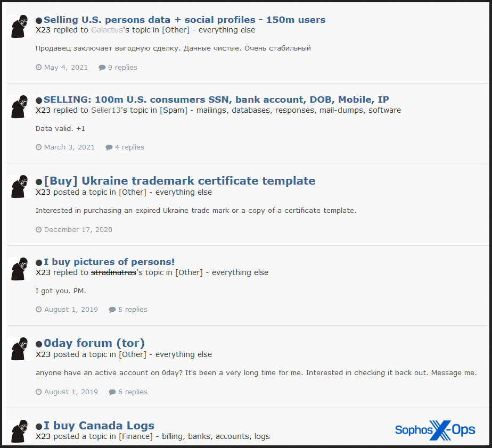The height and width of the screenshot is (448, 492).
Task: Click the '9 replies' count
Action: [122, 68]
